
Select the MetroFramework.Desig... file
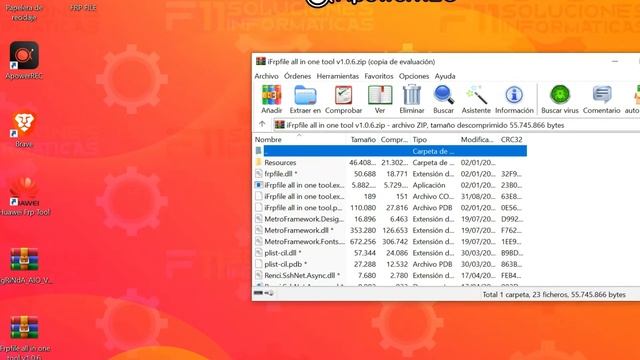(390, 219)
